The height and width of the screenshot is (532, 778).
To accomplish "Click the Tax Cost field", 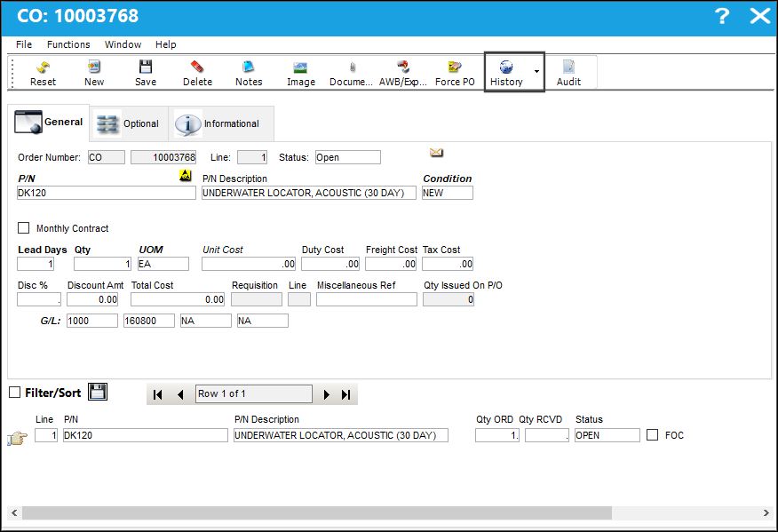I will pyautogui.click(x=448, y=264).
